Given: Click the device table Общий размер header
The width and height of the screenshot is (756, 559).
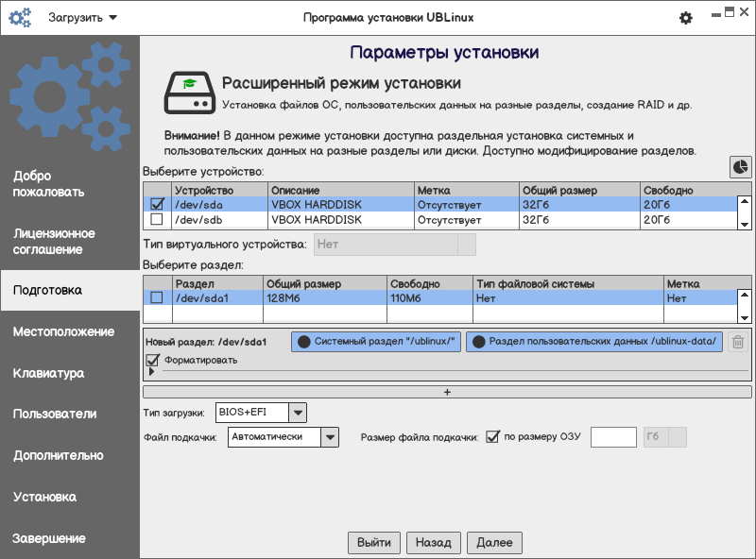Looking at the screenshot, I should tap(579, 190).
